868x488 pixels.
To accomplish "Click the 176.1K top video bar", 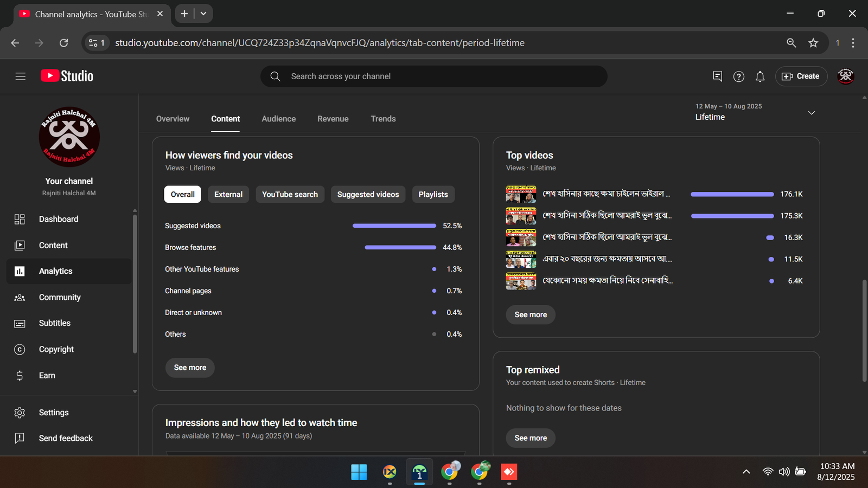I will 732,194.
